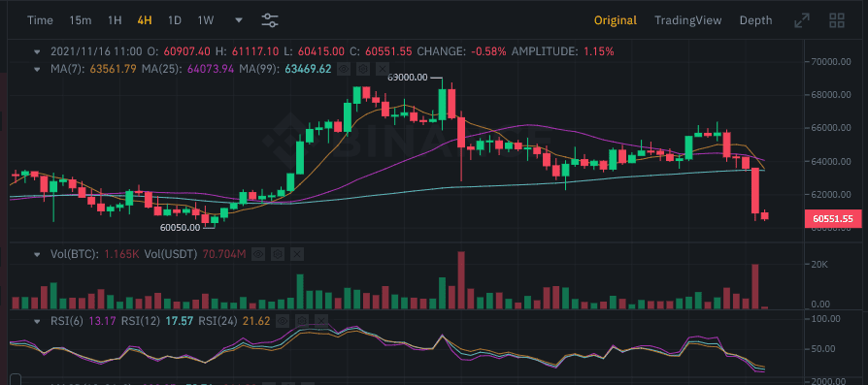
Task: Remove the RSI indicator with its X icon
Action: 321,321
